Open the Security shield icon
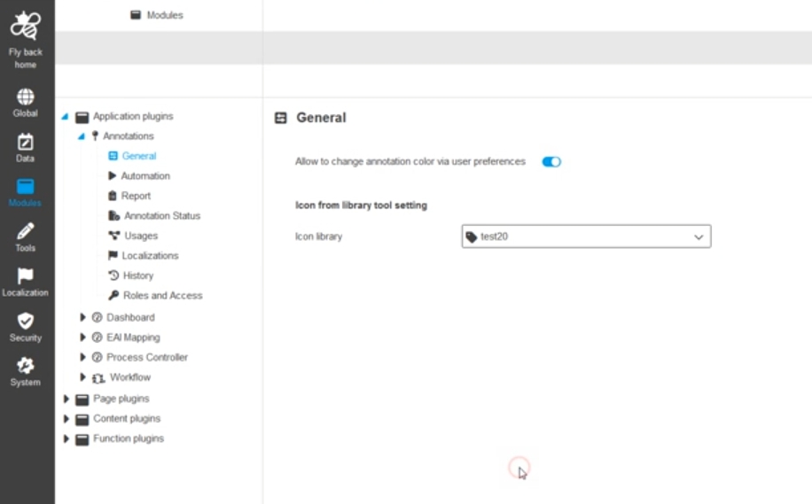 26,322
